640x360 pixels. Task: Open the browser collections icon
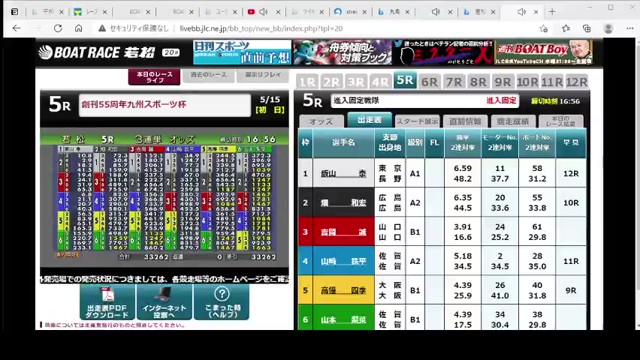(587, 29)
